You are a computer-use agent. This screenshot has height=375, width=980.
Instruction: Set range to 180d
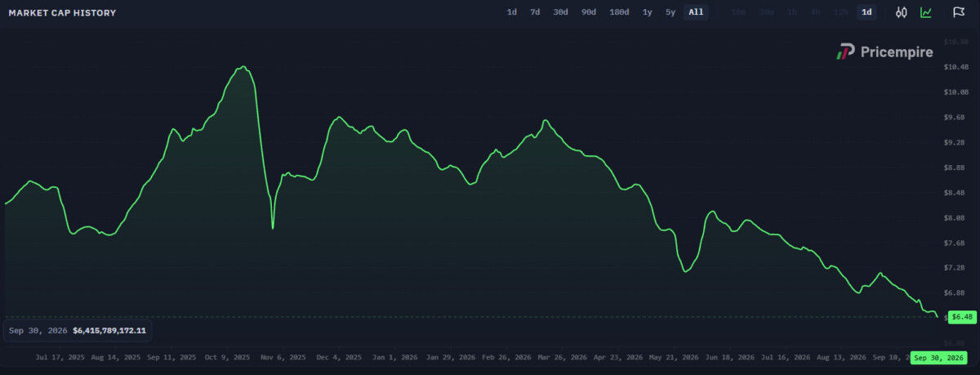click(x=619, y=12)
